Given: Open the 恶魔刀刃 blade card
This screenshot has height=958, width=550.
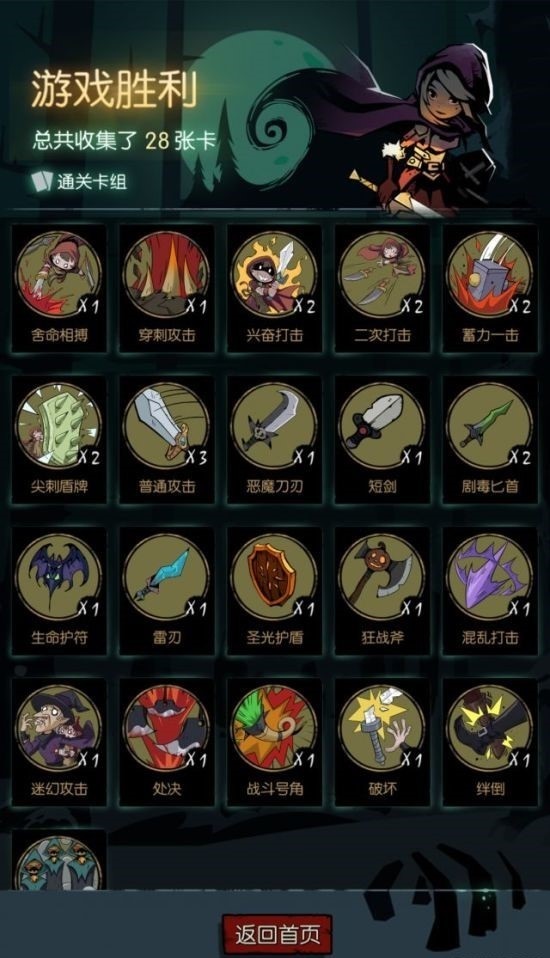Looking at the screenshot, I should (x=274, y=439).
